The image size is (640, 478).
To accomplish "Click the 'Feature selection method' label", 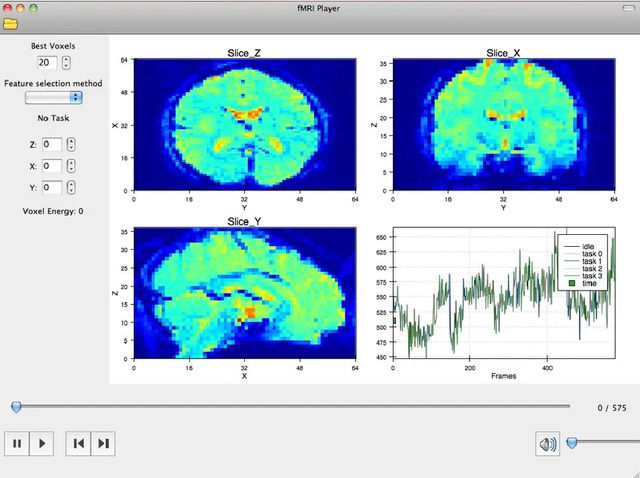I will pyautogui.click(x=53, y=83).
